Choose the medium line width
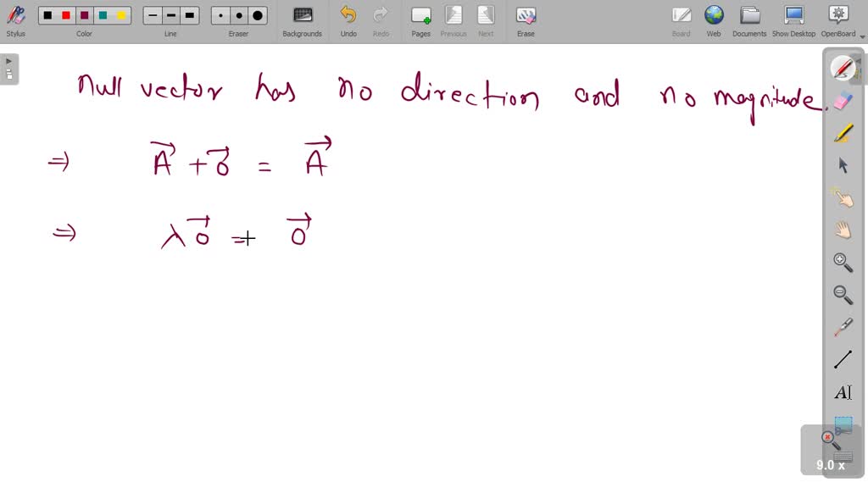This screenshot has width=868, height=488. [171, 15]
